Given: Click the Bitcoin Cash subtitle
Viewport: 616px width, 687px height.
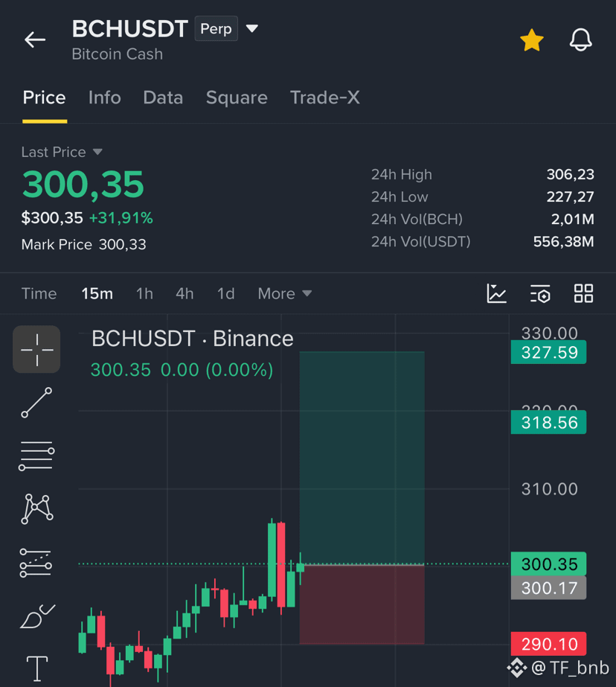Looking at the screenshot, I should tap(118, 54).
